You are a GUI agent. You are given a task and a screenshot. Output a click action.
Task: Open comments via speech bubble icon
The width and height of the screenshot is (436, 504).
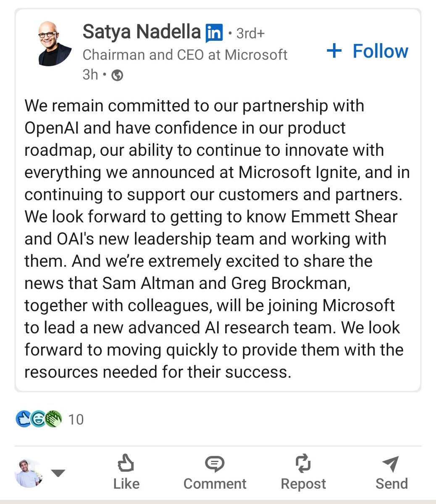tap(215, 473)
